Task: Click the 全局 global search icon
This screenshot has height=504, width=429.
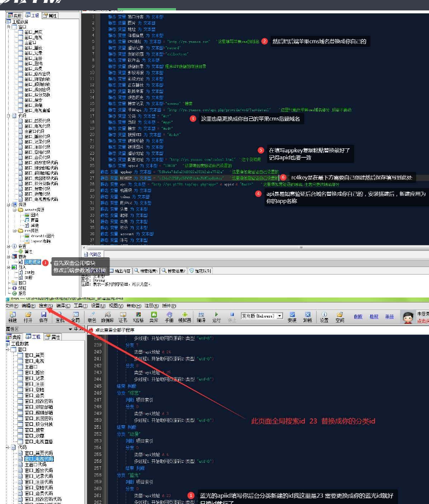Action: click(75, 316)
